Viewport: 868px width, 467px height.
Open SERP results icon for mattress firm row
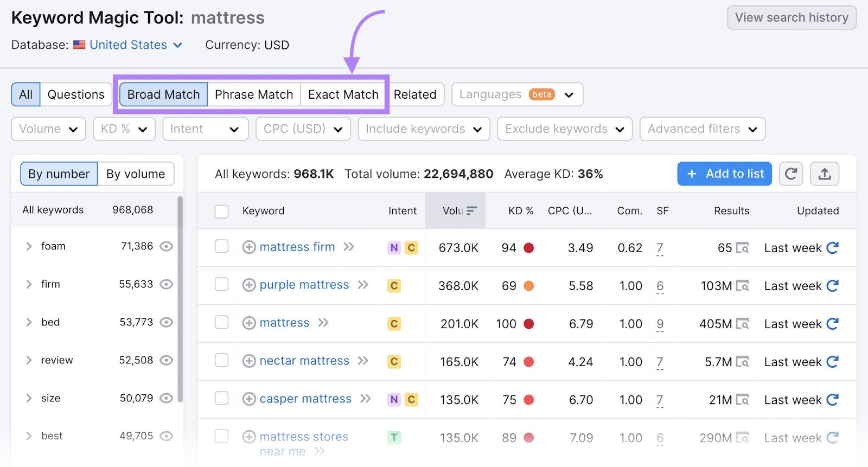click(x=742, y=248)
